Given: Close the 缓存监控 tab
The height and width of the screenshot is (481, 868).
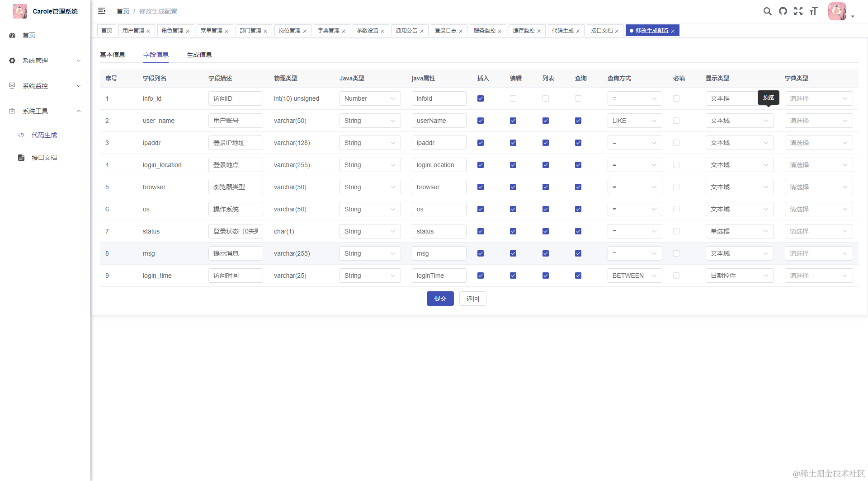Looking at the screenshot, I should 539,31.
